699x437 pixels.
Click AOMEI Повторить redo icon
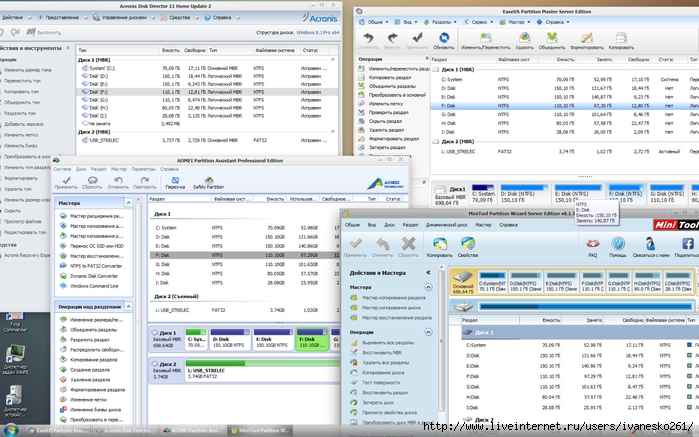coord(145,180)
